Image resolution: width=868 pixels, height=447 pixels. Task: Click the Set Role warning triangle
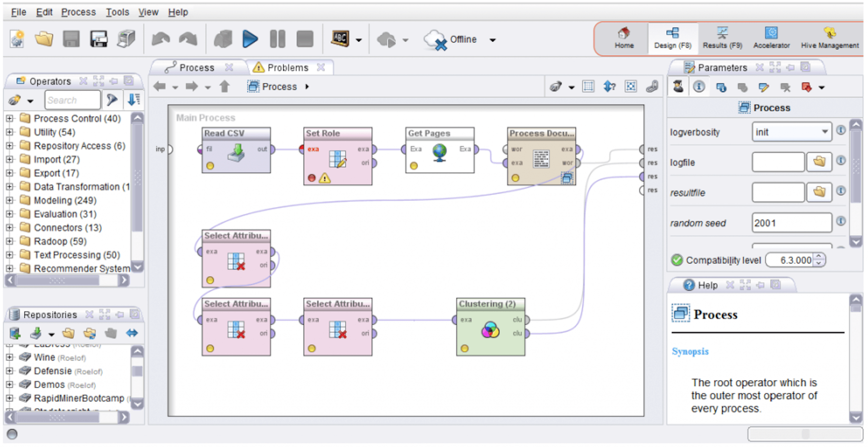click(324, 178)
